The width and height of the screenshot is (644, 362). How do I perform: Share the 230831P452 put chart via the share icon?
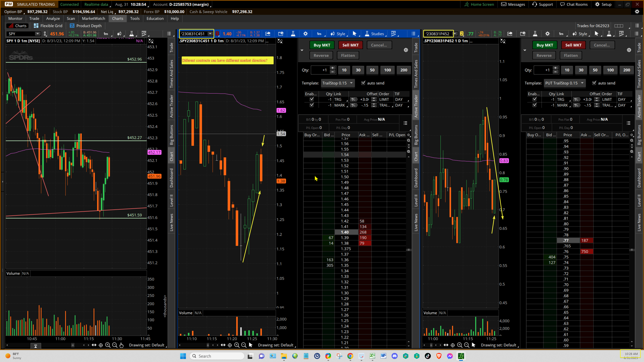point(510,34)
